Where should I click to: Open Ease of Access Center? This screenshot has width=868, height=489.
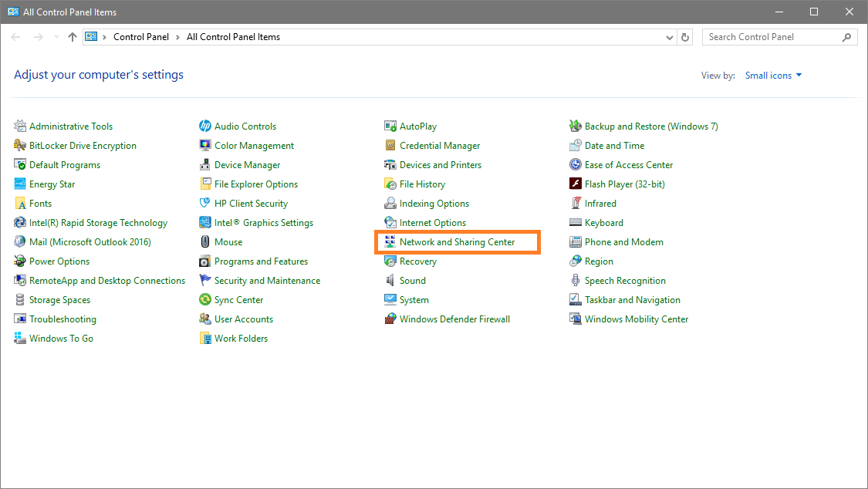coord(629,165)
